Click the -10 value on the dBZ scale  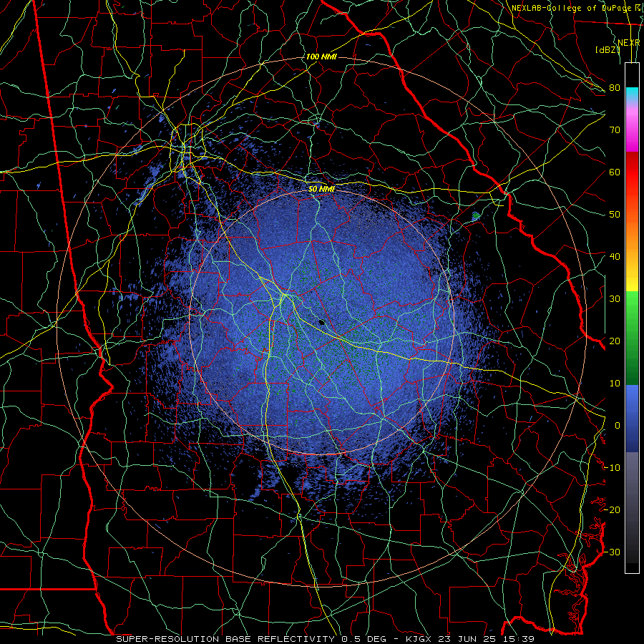point(612,468)
